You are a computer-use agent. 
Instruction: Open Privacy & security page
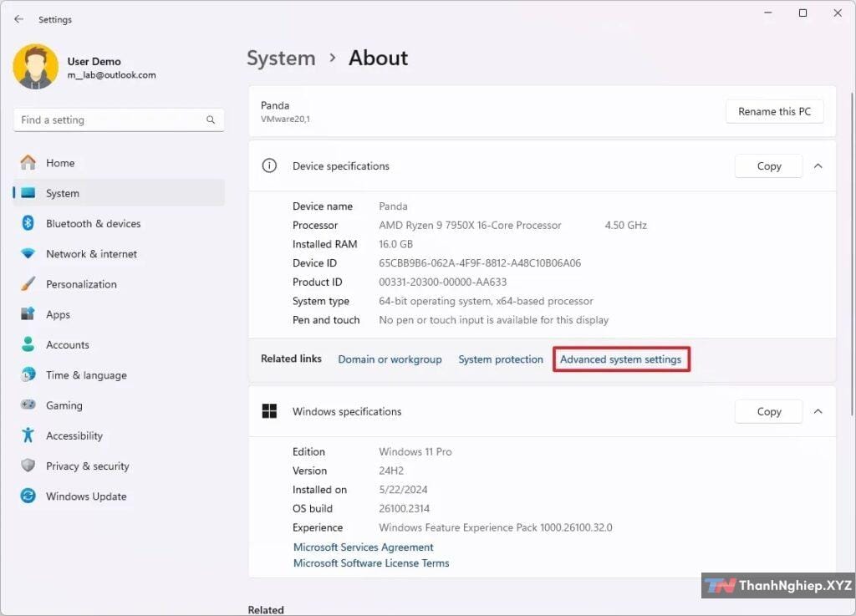tap(119, 466)
